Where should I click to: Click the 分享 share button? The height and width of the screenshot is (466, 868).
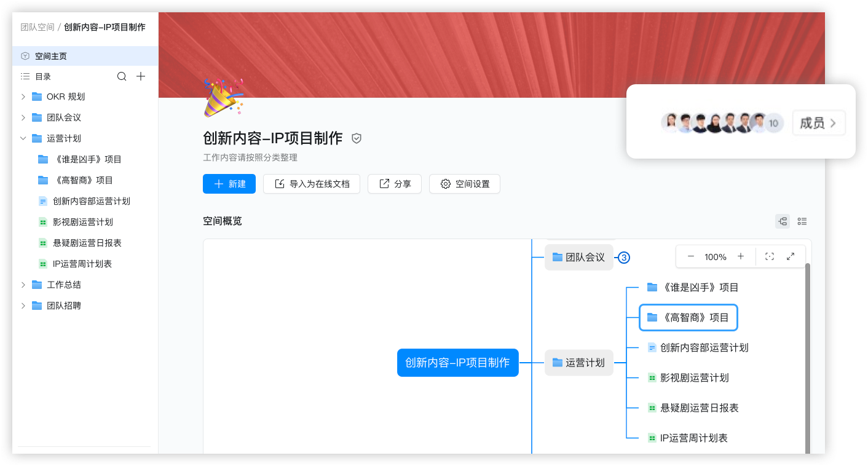tap(395, 184)
